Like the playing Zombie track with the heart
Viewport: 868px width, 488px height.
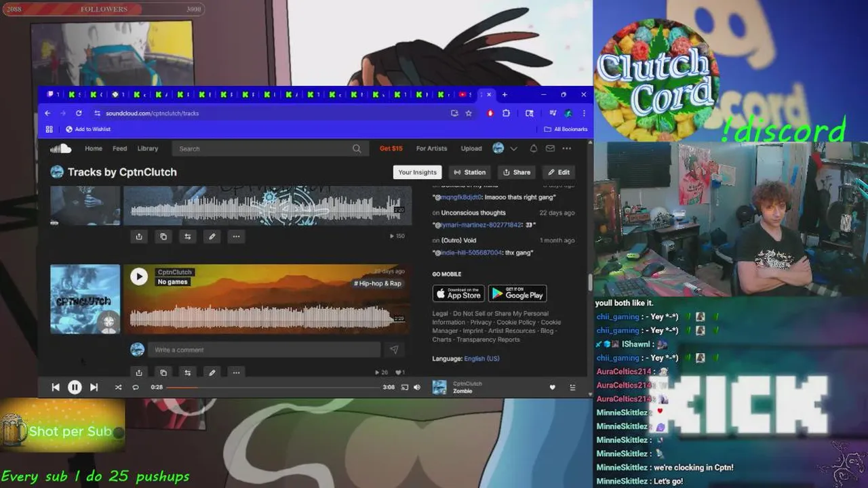coord(552,387)
